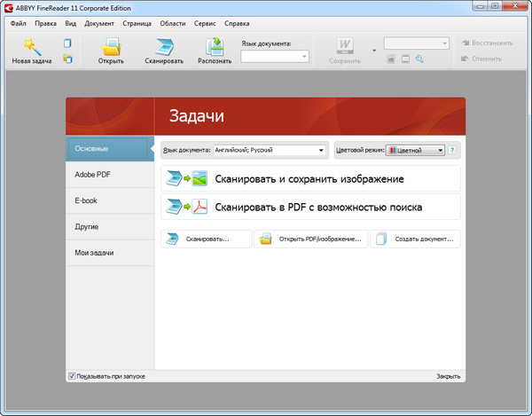Click the red PDF icon in scan-to-PDF task
This screenshot has width=532, height=416.
(x=199, y=207)
